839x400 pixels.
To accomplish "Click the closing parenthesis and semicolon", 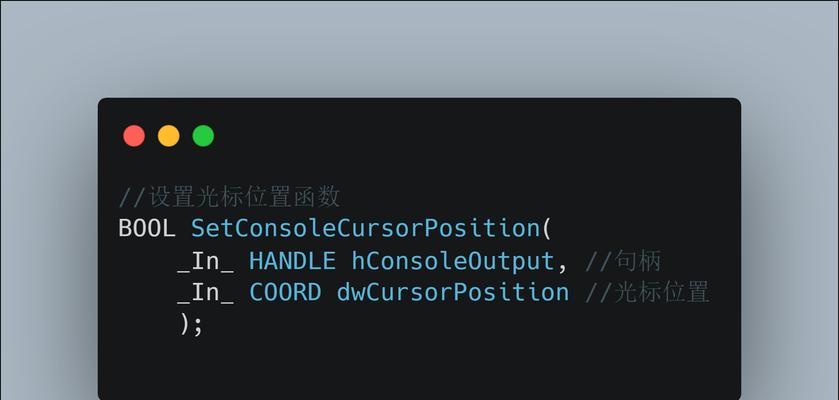I will coord(192,325).
